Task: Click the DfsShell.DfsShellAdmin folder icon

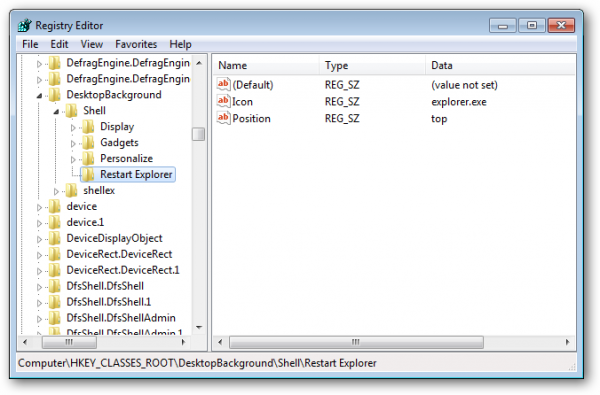Action: click(55, 318)
